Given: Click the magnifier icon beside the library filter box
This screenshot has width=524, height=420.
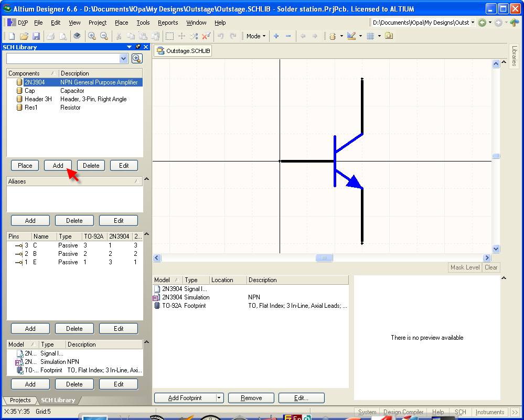Looking at the screenshot, I should [137, 58].
